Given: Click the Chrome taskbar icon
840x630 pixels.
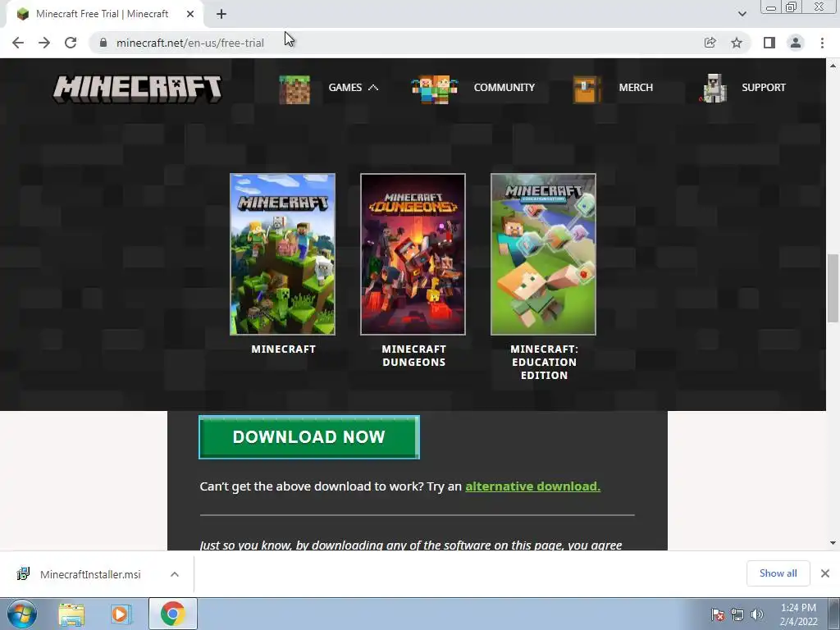Looking at the screenshot, I should click(x=172, y=614).
